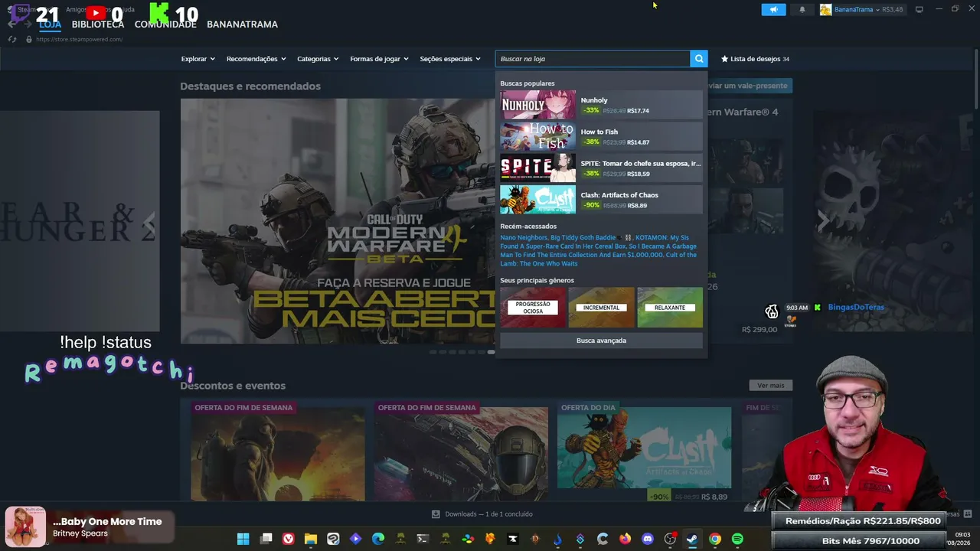Image resolution: width=980 pixels, height=551 pixels.
Task: Launch Vivaldi browser from the taskbar
Action: click(289, 539)
